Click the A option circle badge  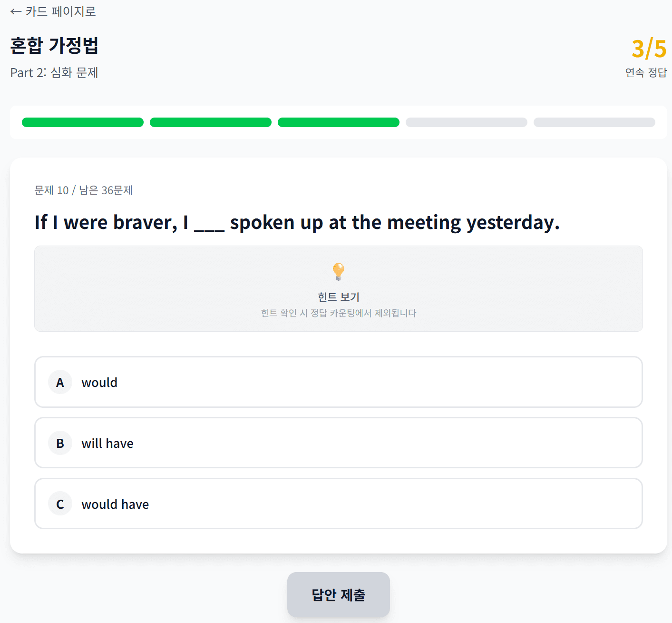point(60,382)
